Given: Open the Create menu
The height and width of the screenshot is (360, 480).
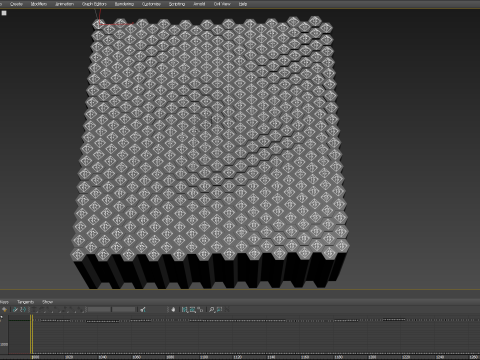Looking at the screenshot, I should 16,4.
